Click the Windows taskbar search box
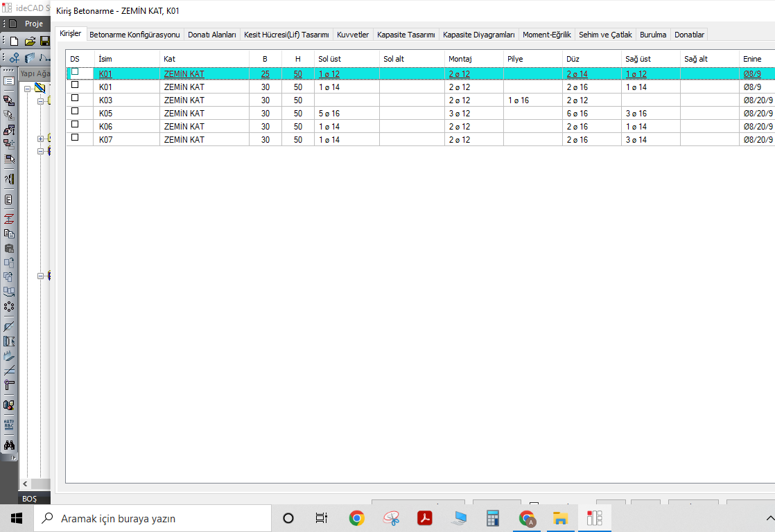The width and height of the screenshot is (775, 532). click(153, 518)
